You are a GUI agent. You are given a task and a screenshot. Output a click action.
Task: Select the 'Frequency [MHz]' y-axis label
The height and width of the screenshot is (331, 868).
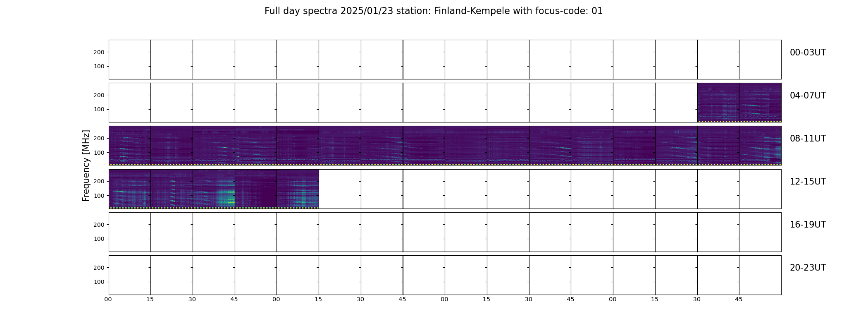point(86,165)
